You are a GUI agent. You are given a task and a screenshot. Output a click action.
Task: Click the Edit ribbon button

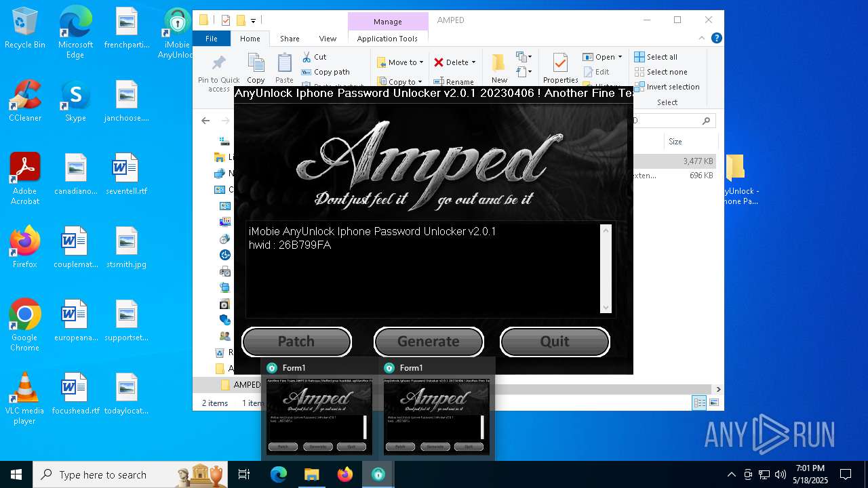(597, 72)
